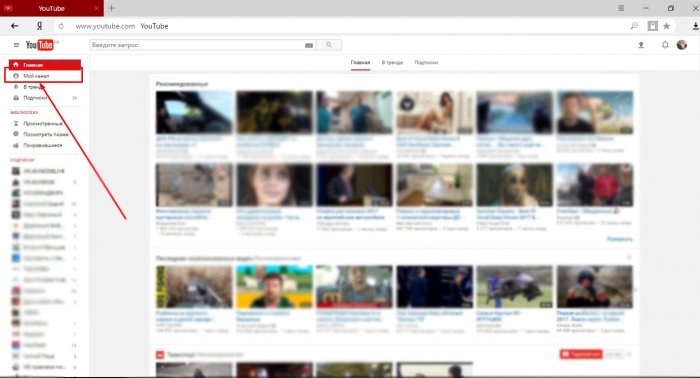Click the Yandex 'Я' home button
The width and height of the screenshot is (700, 378).
(x=40, y=26)
